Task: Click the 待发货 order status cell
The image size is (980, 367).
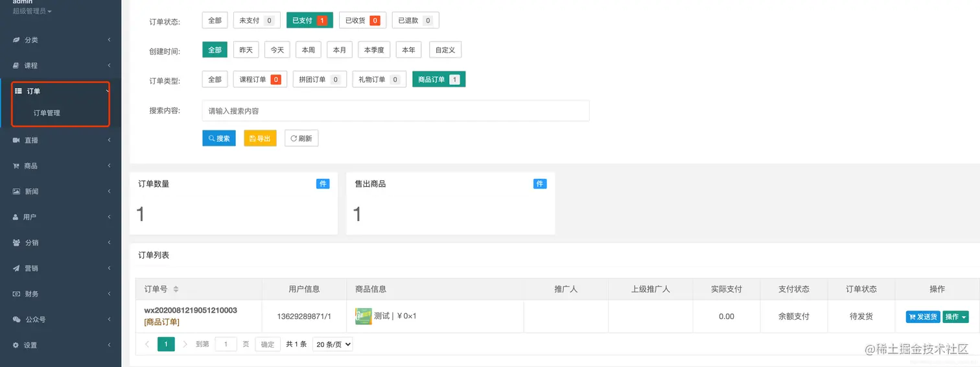Action: (861, 316)
